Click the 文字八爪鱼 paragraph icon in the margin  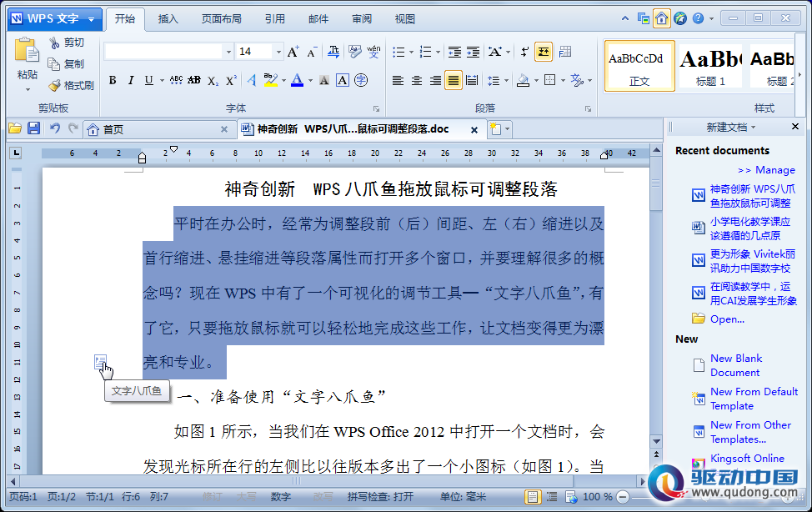101,362
